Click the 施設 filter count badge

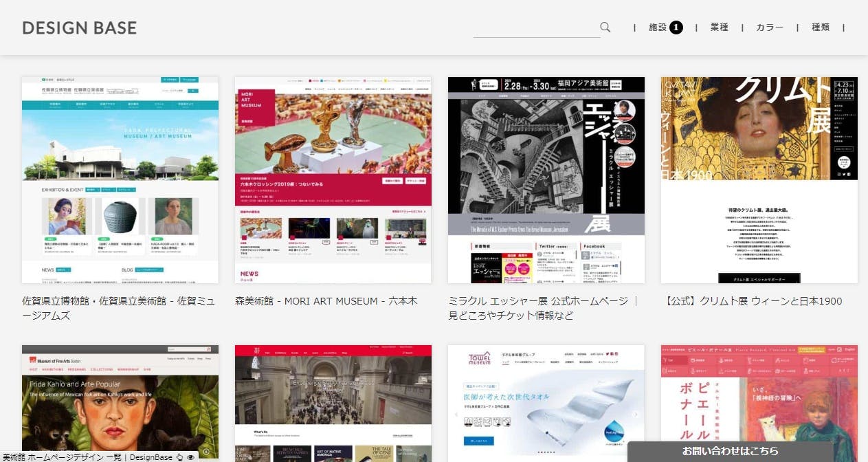click(676, 27)
